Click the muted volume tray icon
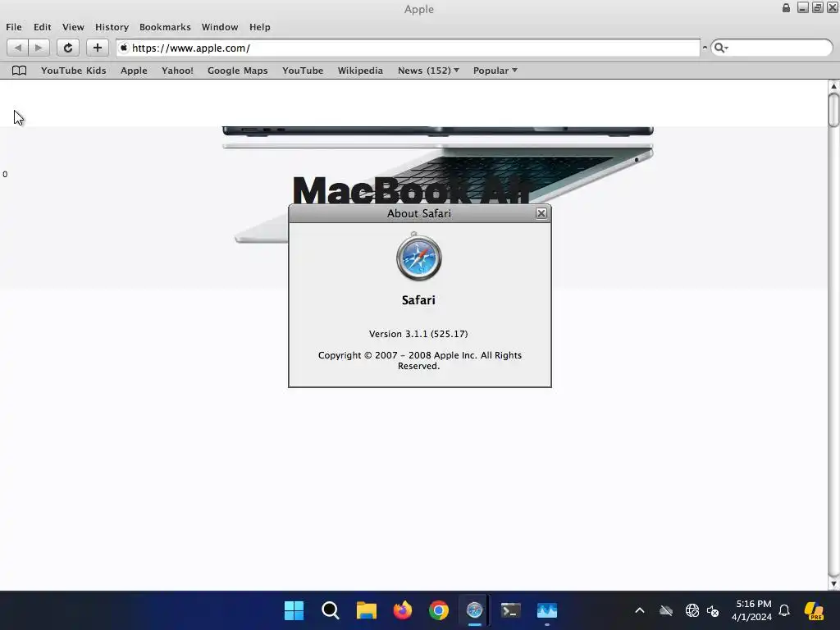The image size is (840, 630). pos(713,610)
